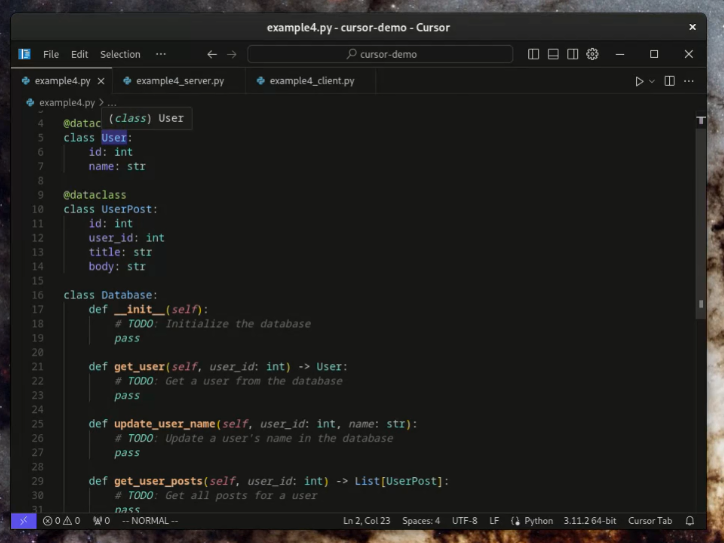Close the example4.py tab
The image size is (724, 543).
pyautogui.click(x=101, y=81)
